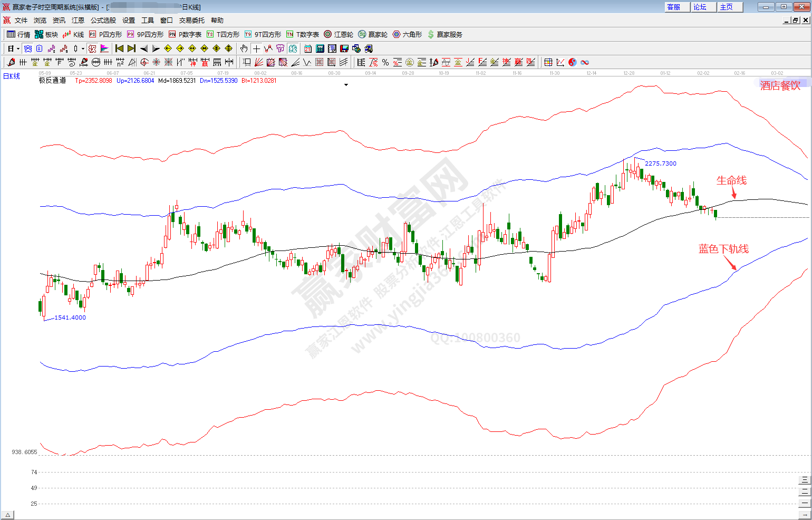Open the 交易委托 menu
Viewport: 812px width, 520px height.
click(x=191, y=20)
